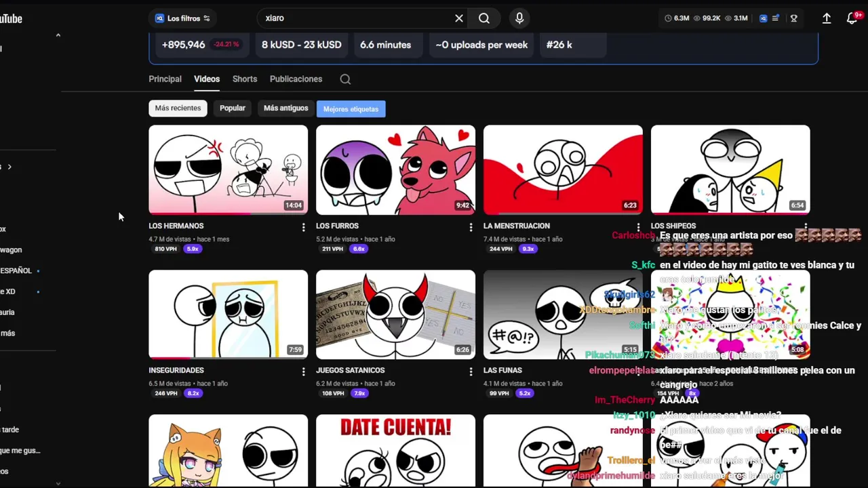Image resolution: width=868 pixels, height=488 pixels.
Task: Click the clock icon next to 6.3M
Action: point(669,18)
